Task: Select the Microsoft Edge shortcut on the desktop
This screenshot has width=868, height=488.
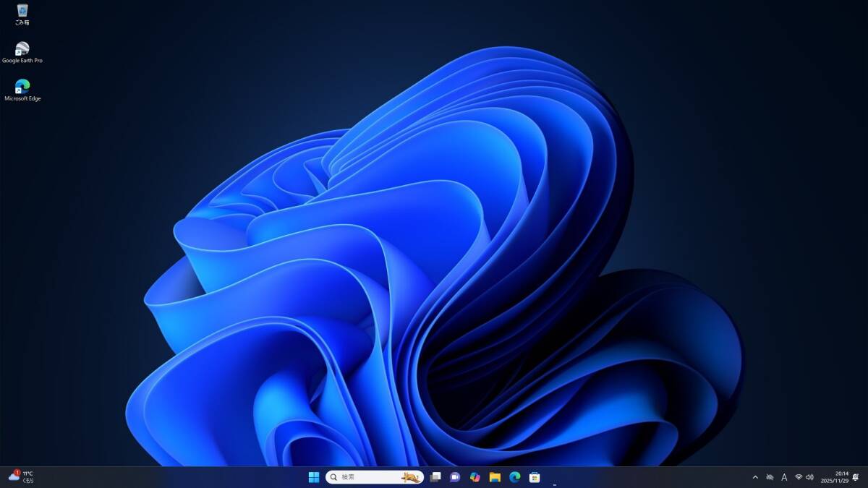Action: click(22, 88)
